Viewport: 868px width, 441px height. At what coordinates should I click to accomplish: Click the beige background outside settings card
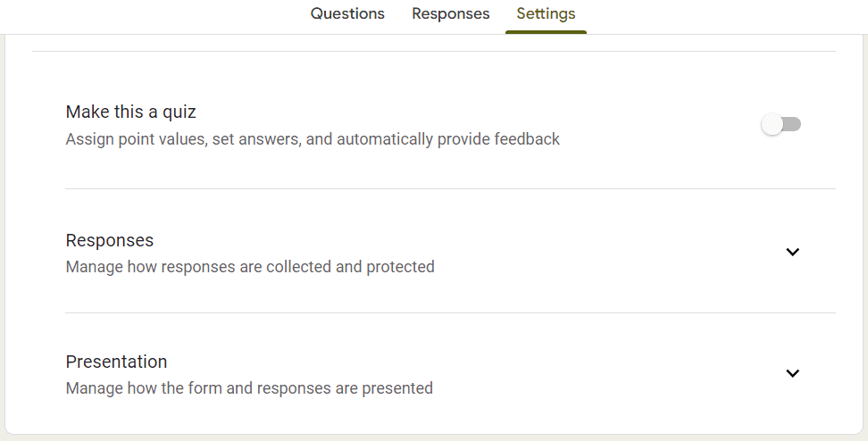pos(434,437)
